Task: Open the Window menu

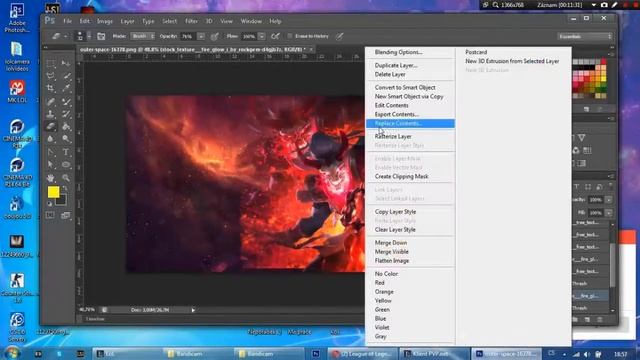Action: [x=251, y=21]
